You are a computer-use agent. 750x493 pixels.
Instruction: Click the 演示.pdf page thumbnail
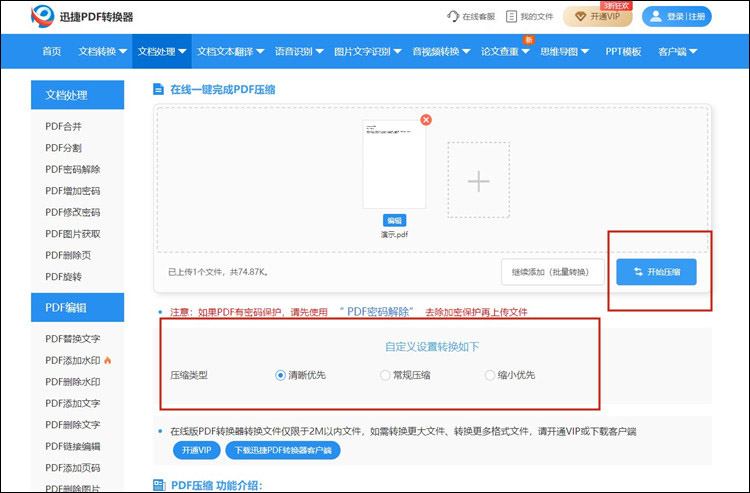click(394, 164)
